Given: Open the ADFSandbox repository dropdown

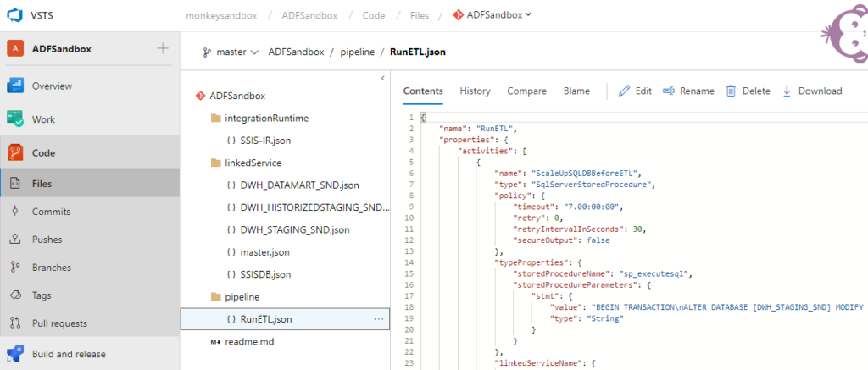Looking at the screenshot, I should click(492, 15).
